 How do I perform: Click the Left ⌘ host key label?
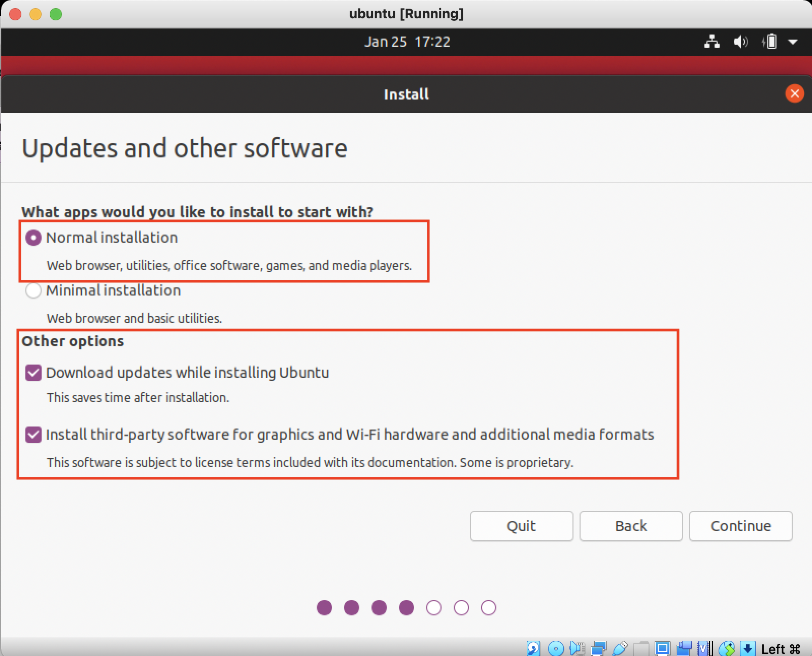[x=781, y=649]
